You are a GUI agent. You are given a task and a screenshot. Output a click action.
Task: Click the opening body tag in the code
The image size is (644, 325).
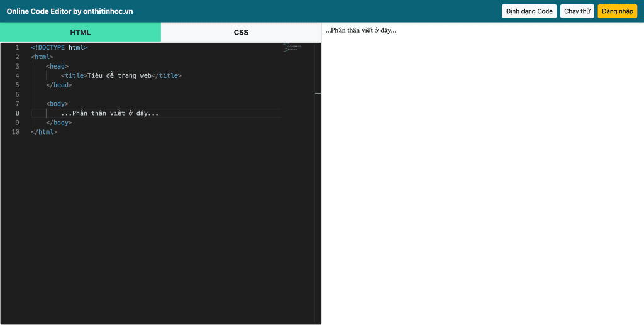tap(57, 104)
